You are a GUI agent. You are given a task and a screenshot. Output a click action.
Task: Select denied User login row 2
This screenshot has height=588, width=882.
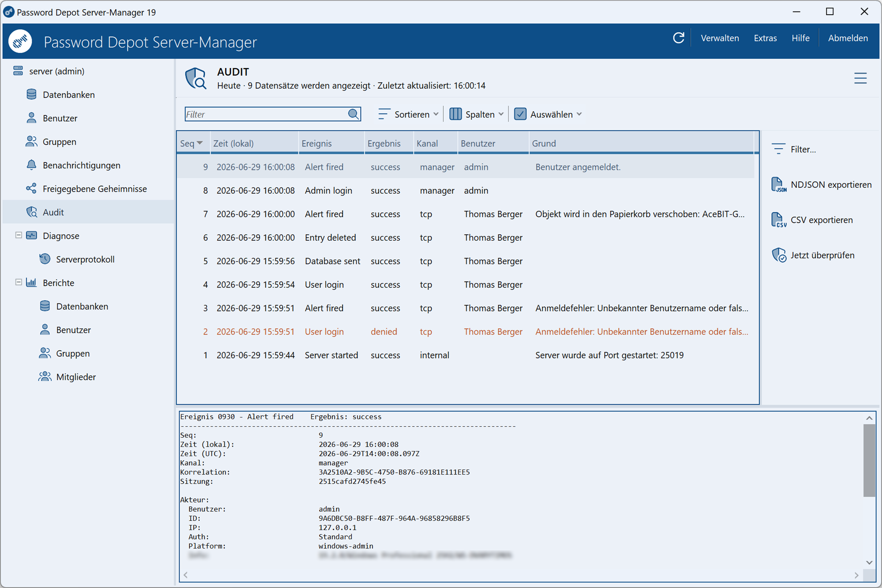[465, 331]
